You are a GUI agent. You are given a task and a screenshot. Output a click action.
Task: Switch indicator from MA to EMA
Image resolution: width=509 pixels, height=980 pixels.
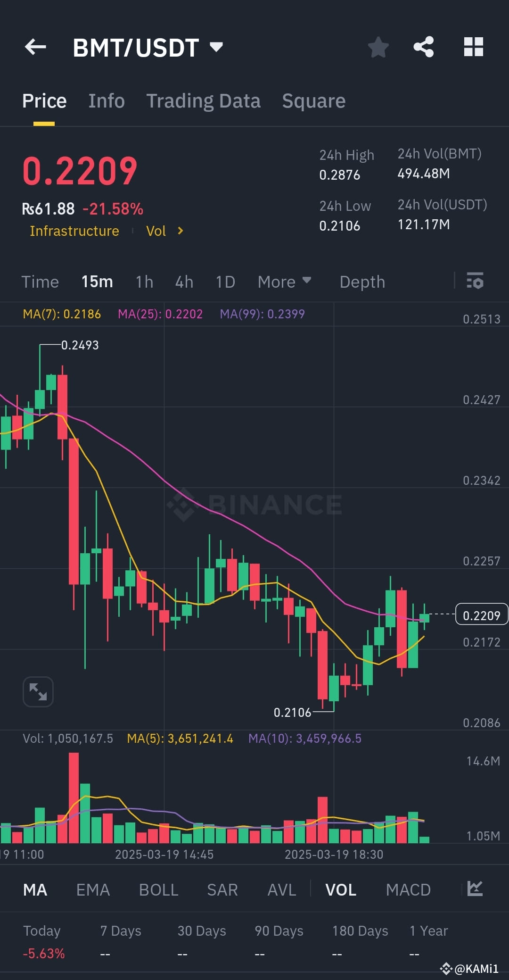click(x=92, y=889)
